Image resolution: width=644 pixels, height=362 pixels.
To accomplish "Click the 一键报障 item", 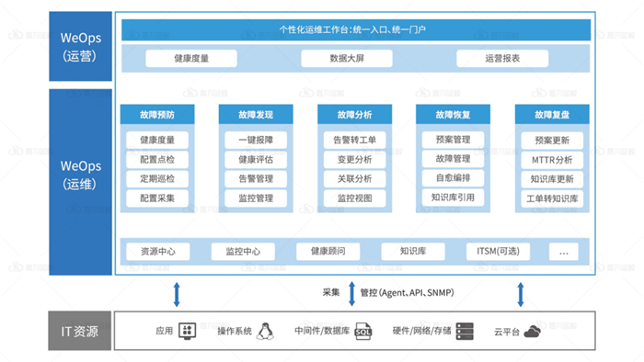I will (x=256, y=140).
